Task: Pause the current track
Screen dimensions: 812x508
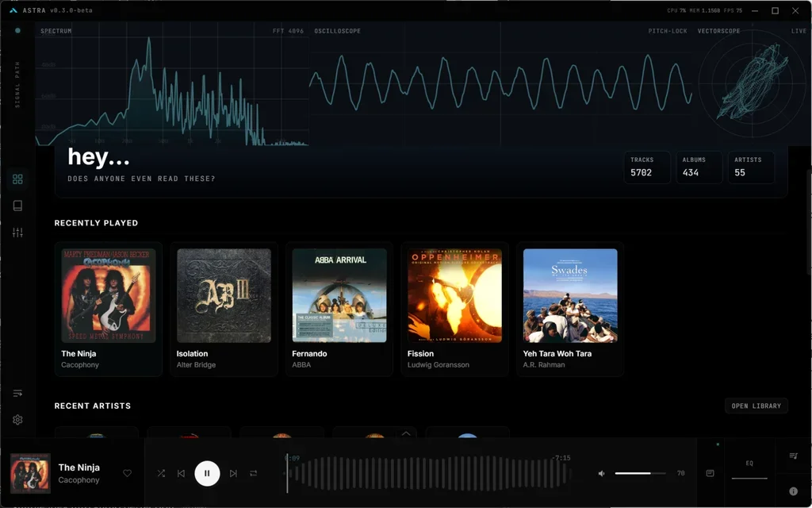Action: click(x=207, y=473)
